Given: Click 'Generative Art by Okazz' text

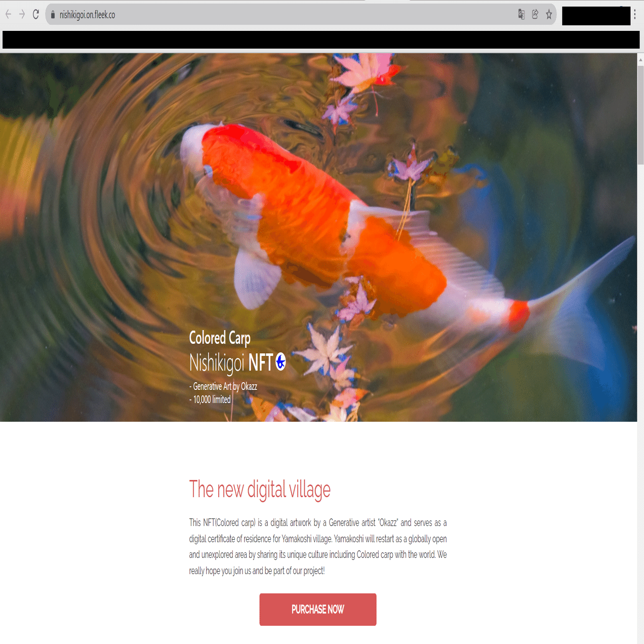Looking at the screenshot, I should point(225,386).
